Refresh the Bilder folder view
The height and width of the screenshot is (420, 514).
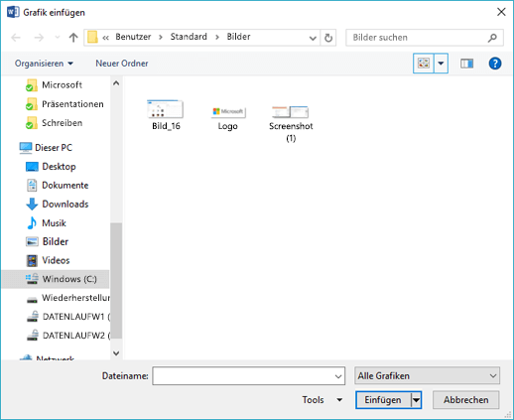click(x=328, y=38)
